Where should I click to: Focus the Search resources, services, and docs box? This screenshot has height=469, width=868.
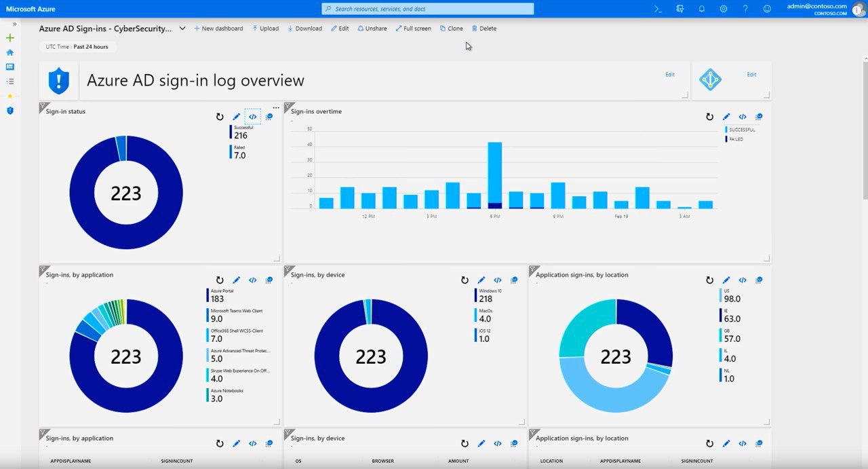click(x=428, y=9)
